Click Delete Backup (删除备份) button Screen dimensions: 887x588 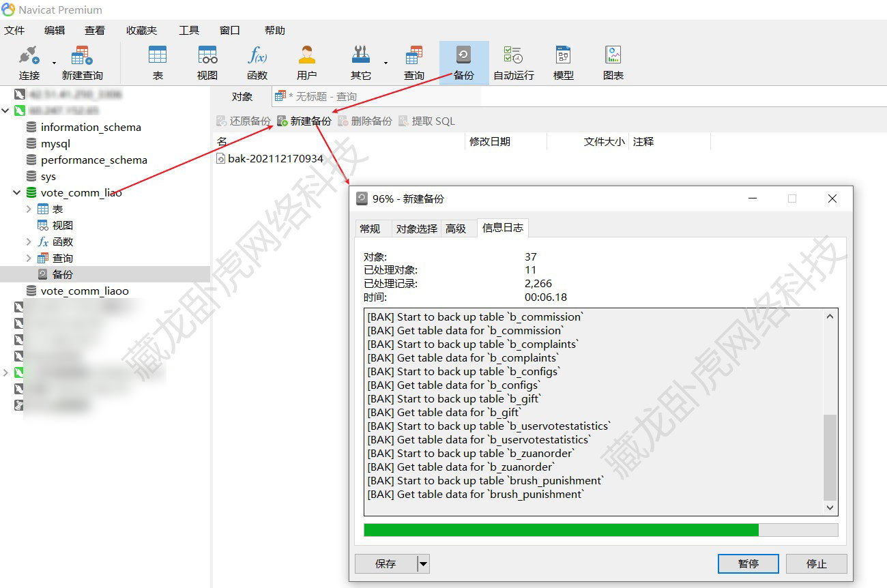[365, 121]
